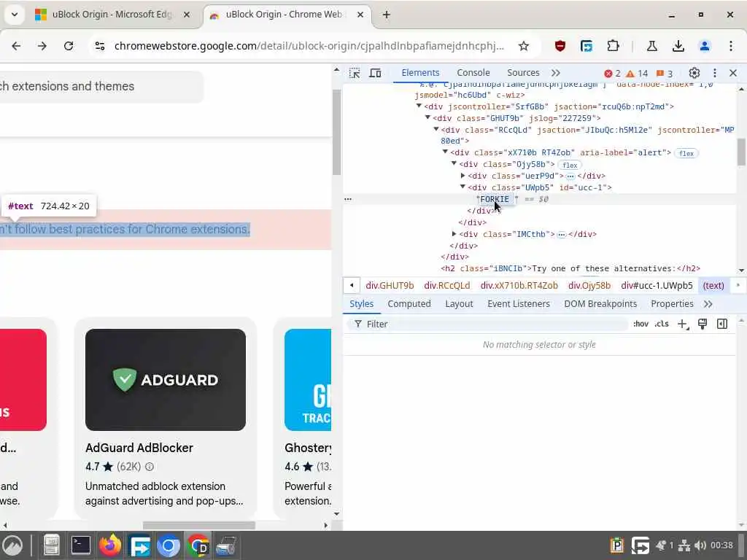Select div.RCcQLd in the breadcrumb trail
Image resolution: width=747 pixels, height=560 pixels.
(447, 286)
